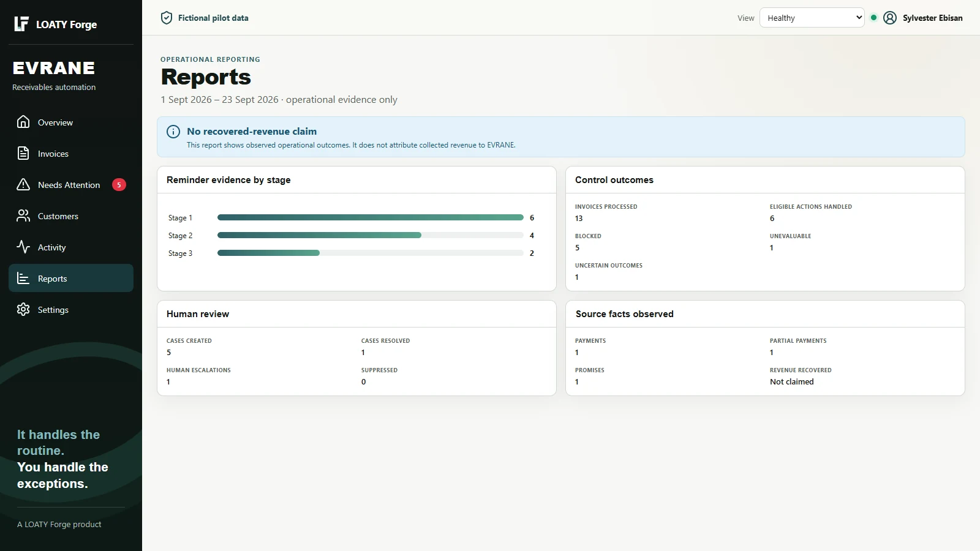Click the Uncertain Outcomes label
This screenshot has width=980, height=551.
(x=609, y=265)
